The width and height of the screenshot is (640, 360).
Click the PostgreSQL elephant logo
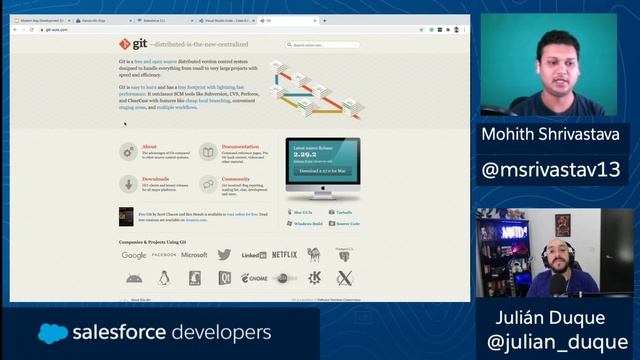click(344, 255)
